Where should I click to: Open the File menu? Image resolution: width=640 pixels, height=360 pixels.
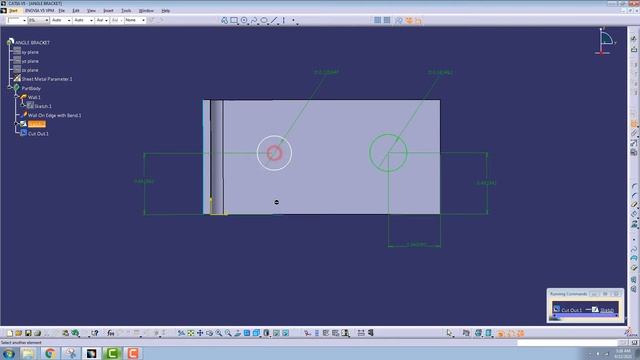click(x=62, y=11)
